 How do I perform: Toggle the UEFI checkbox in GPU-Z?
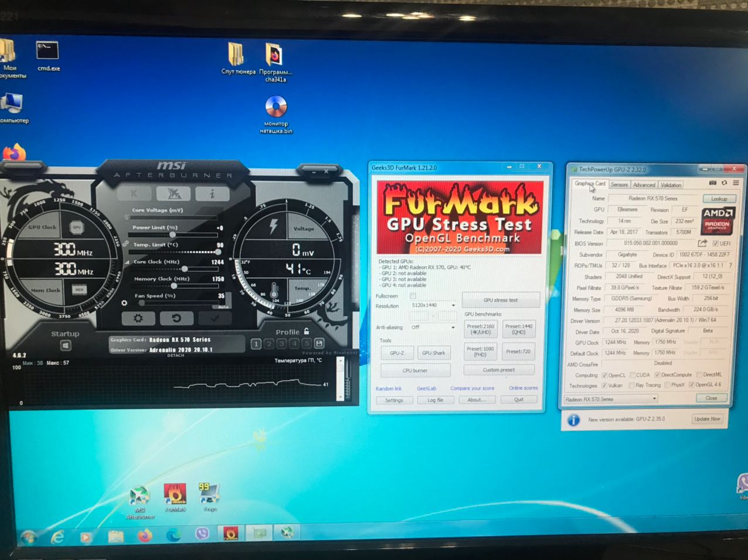coord(715,244)
